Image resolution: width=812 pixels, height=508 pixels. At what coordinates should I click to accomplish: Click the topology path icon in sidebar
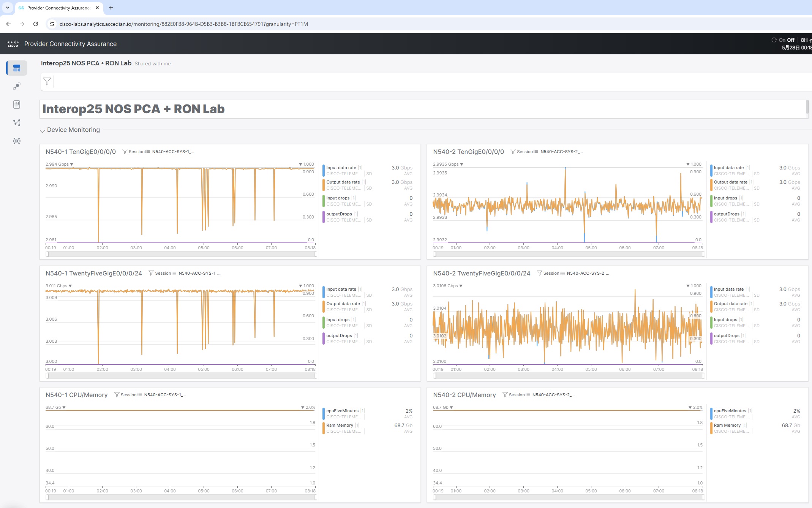coord(17,123)
